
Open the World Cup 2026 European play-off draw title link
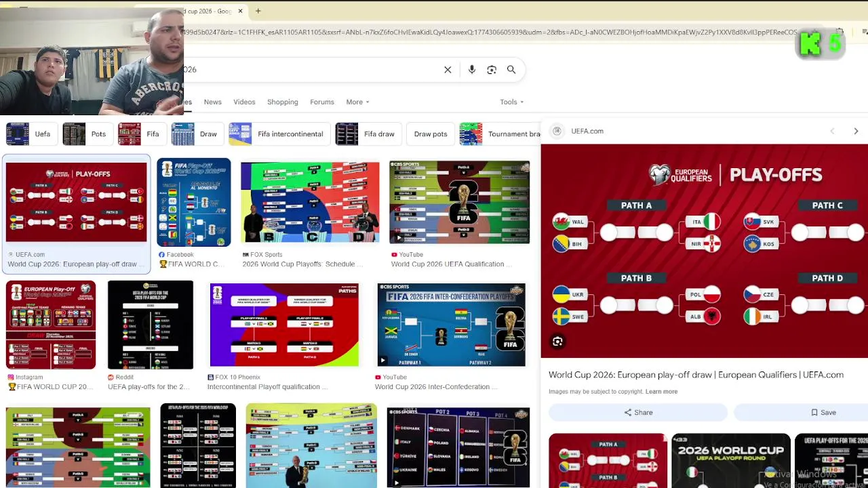tap(696, 375)
